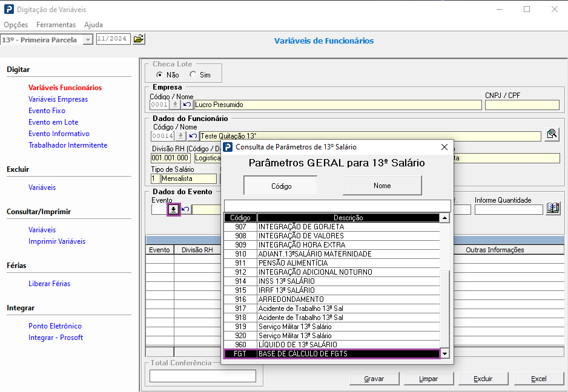The height and width of the screenshot is (392, 568).
Task: Open Trabalhador Intermitente link
Action: point(68,145)
